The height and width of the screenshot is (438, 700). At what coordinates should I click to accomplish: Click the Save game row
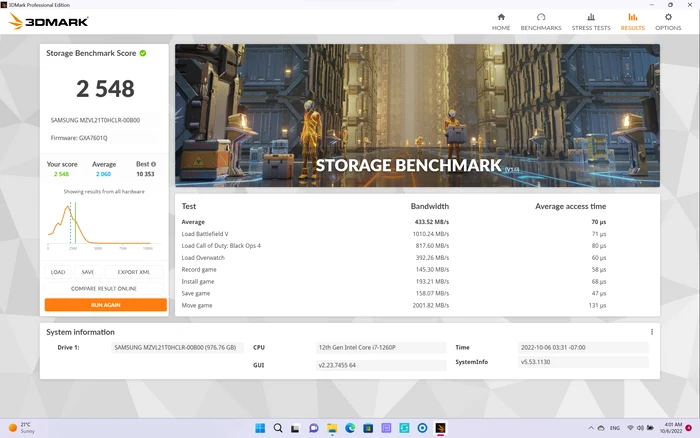point(394,293)
